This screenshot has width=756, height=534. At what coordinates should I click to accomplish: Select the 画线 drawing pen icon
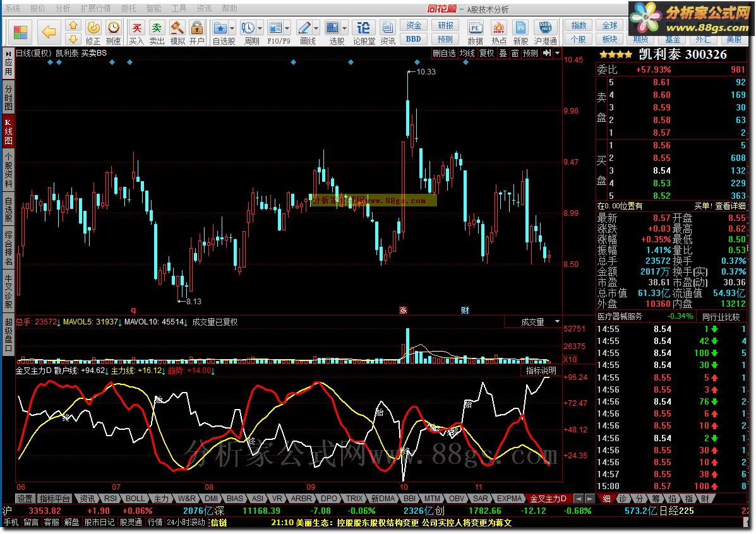coord(304,28)
